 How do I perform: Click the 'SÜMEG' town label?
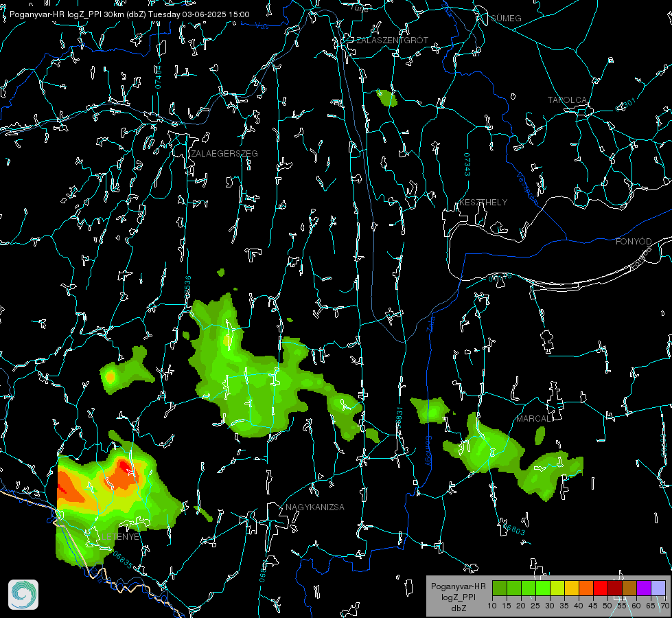point(506,19)
